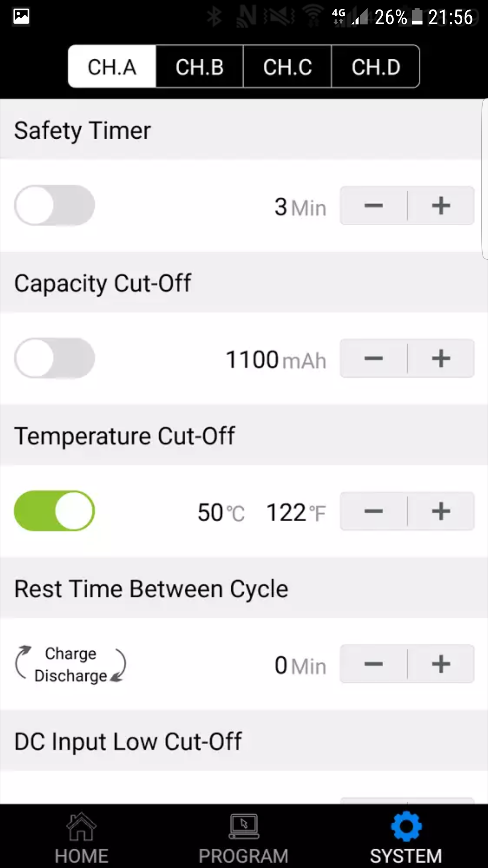488x868 pixels.
Task: Decrease Safety Timer minutes with minus
Action: tap(373, 205)
